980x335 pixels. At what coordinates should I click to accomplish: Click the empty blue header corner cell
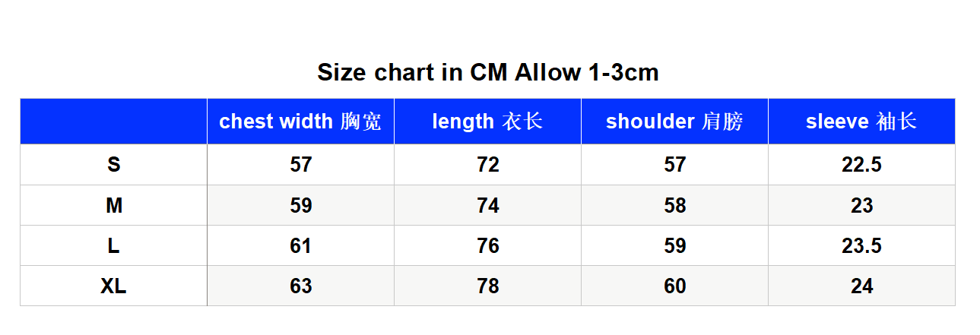coord(113,122)
